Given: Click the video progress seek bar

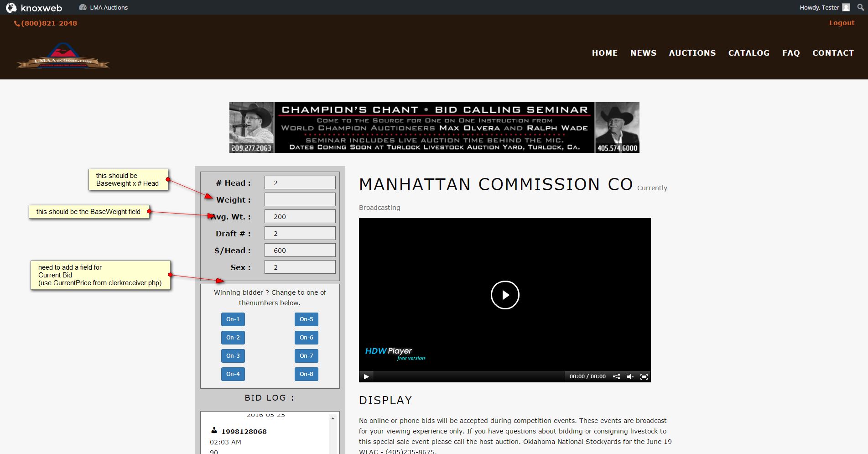Looking at the screenshot, I should coord(469,376).
